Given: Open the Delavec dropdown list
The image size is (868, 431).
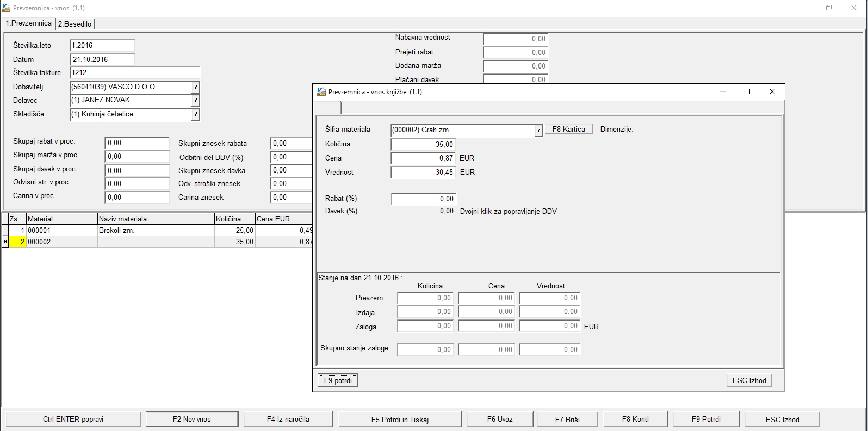Looking at the screenshot, I should click(x=196, y=101).
